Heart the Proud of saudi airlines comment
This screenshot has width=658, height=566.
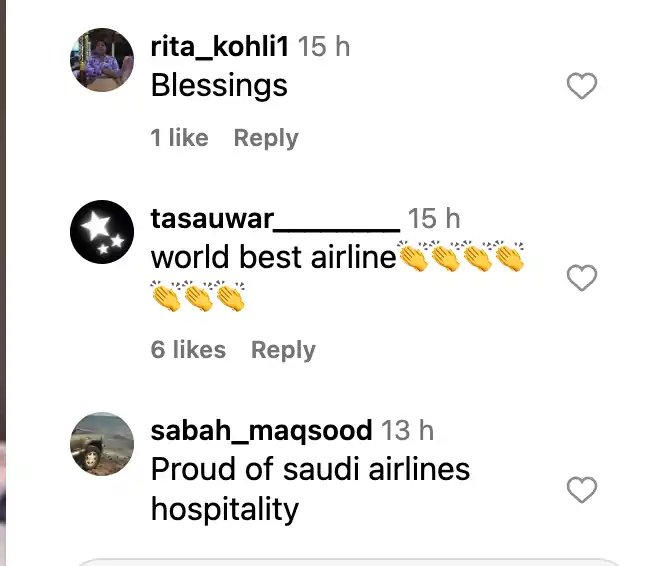pyautogui.click(x=582, y=490)
